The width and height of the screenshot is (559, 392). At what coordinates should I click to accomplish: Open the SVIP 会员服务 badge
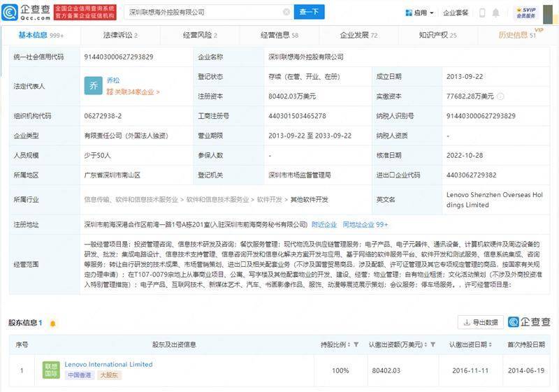[x=526, y=13]
